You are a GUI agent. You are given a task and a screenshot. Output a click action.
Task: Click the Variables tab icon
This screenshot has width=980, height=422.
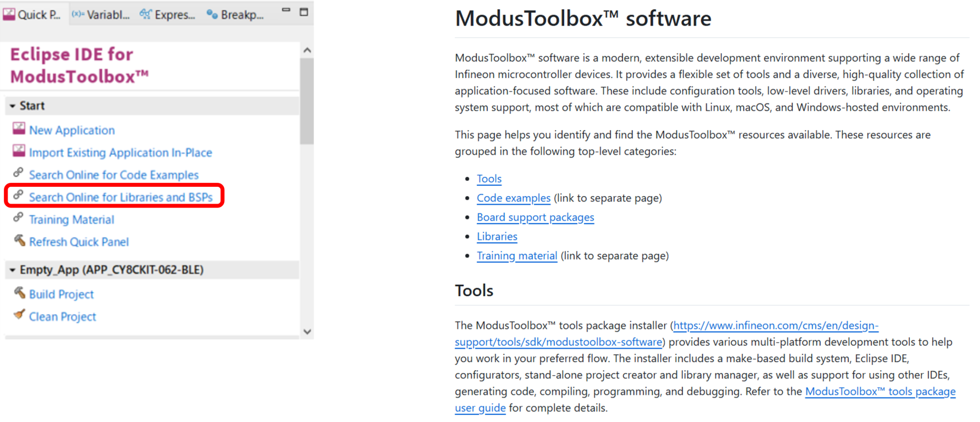click(x=78, y=14)
